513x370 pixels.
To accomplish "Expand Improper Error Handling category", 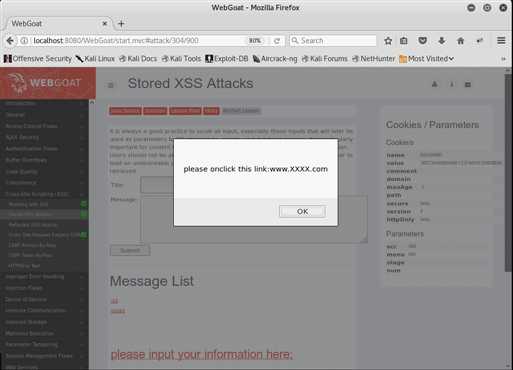I will (x=44, y=277).
